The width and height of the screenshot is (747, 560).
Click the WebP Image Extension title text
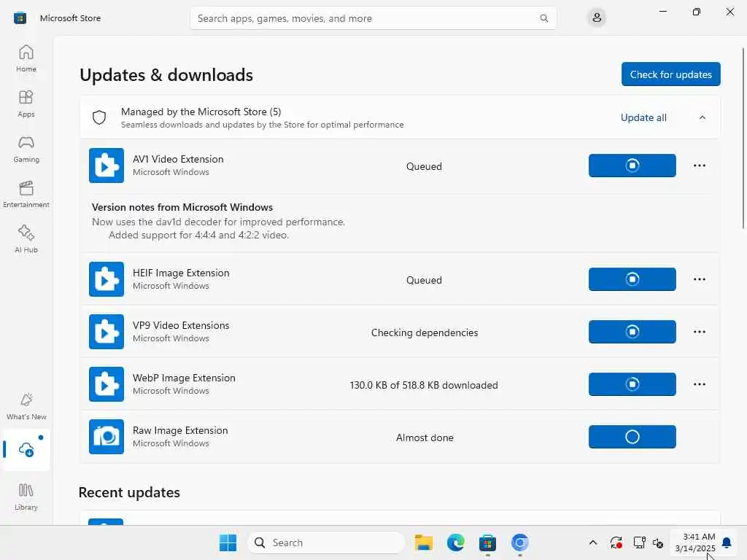tap(184, 378)
